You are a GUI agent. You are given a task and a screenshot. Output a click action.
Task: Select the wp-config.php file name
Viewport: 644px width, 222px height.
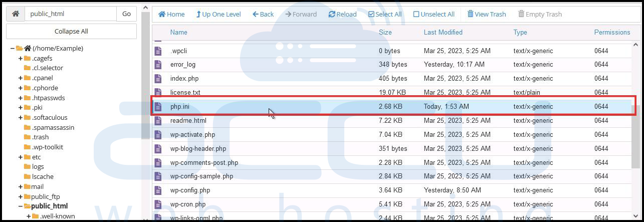[190, 190]
